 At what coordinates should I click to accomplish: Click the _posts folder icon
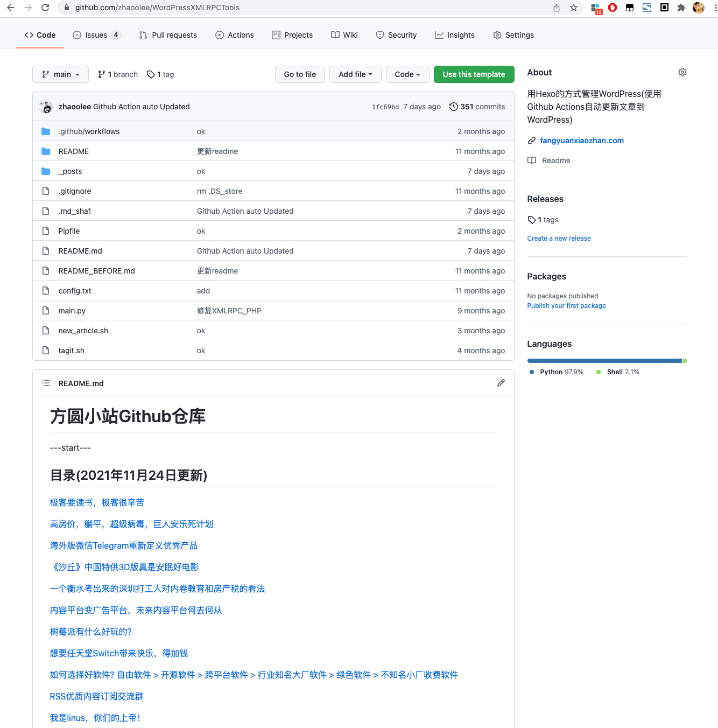click(x=46, y=171)
